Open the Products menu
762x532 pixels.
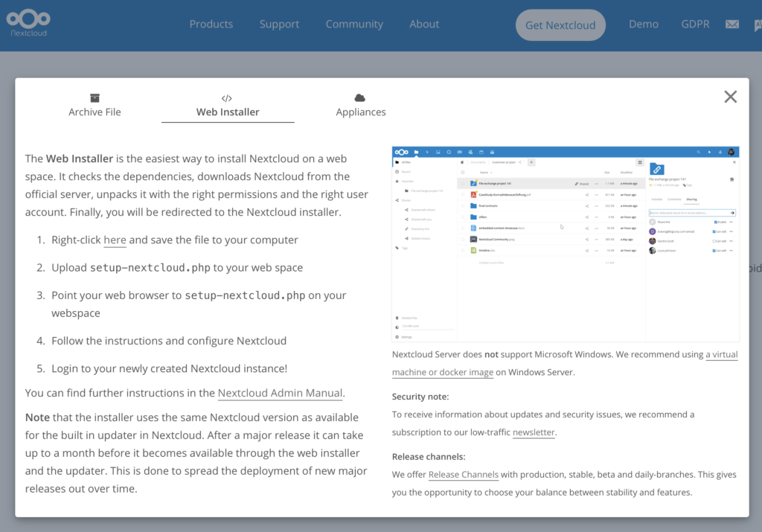point(211,24)
